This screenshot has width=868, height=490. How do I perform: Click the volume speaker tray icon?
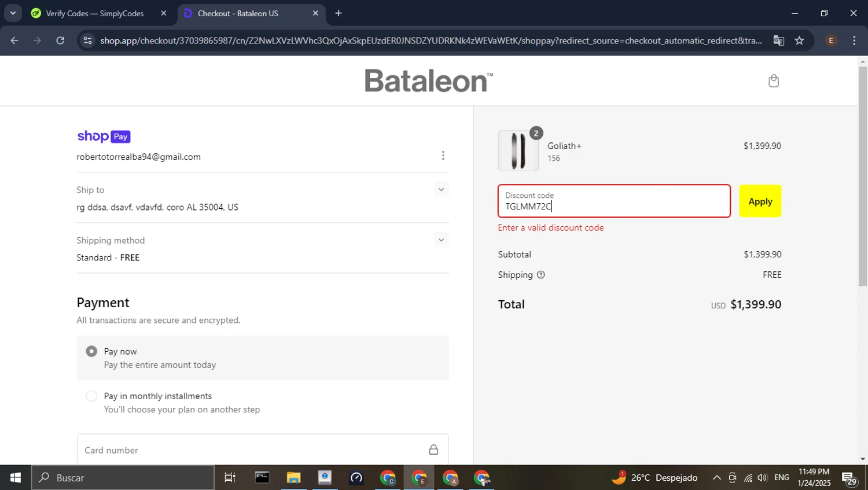tap(763, 478)
